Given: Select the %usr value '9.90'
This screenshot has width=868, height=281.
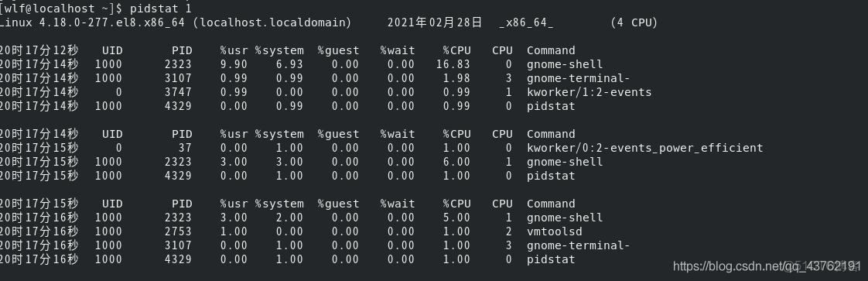Looking at the screenshot, I should 234,64.
